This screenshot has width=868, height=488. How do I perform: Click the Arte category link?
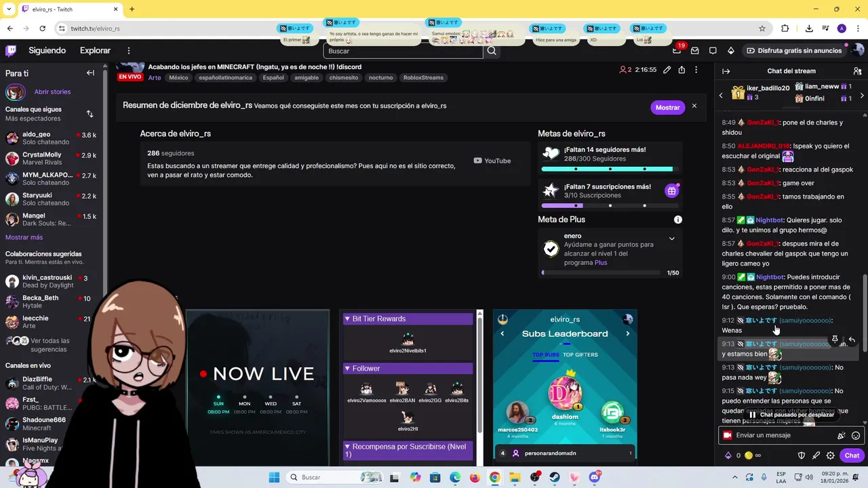[x=155, y=78]
